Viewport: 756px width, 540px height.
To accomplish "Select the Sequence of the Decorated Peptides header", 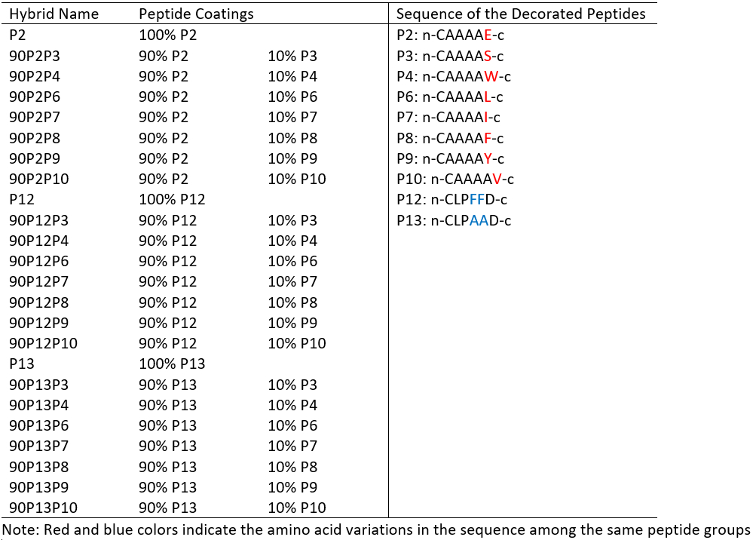I will tap(521, 14).
